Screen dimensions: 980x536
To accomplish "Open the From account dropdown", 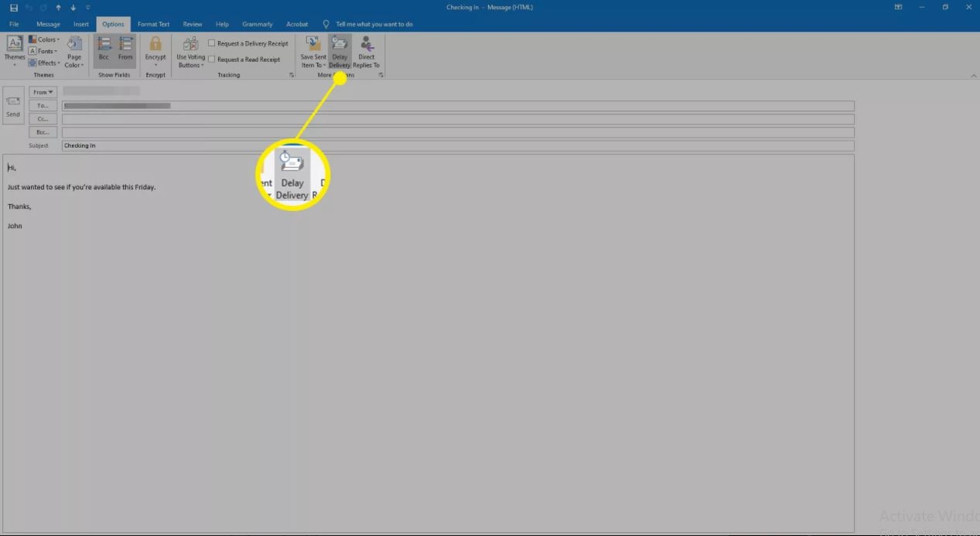I will [43, 92].
